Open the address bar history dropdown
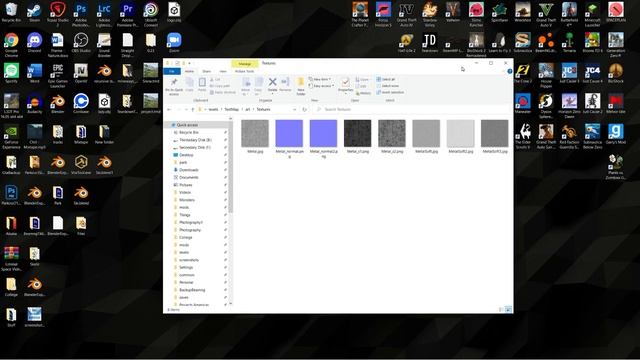Image resolution: width=640 pixels, height=360 pixels. [x=294, y=109]
